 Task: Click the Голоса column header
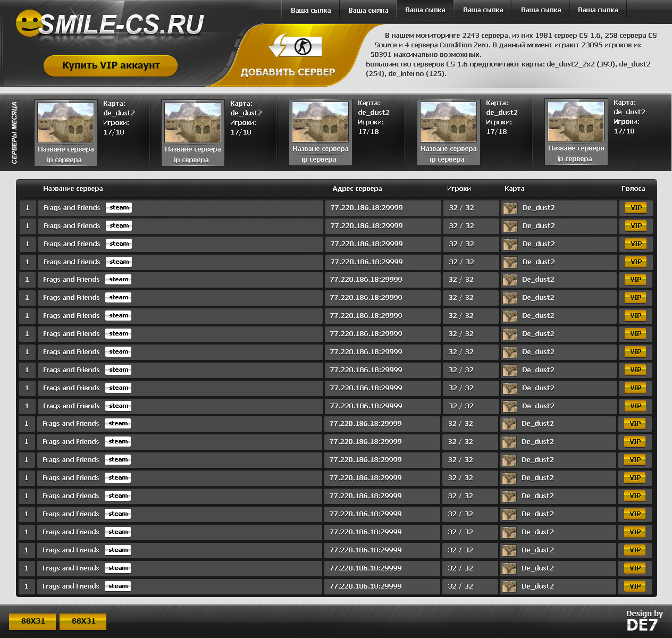633,189
